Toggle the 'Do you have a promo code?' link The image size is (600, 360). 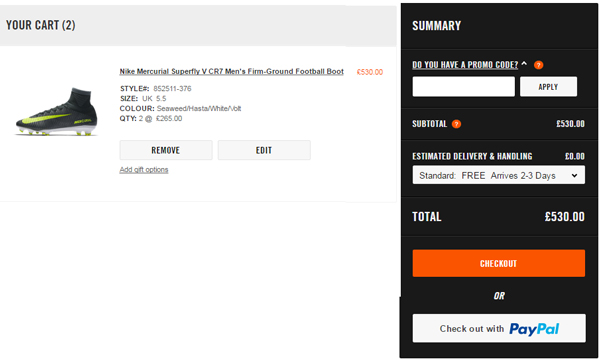465,65
